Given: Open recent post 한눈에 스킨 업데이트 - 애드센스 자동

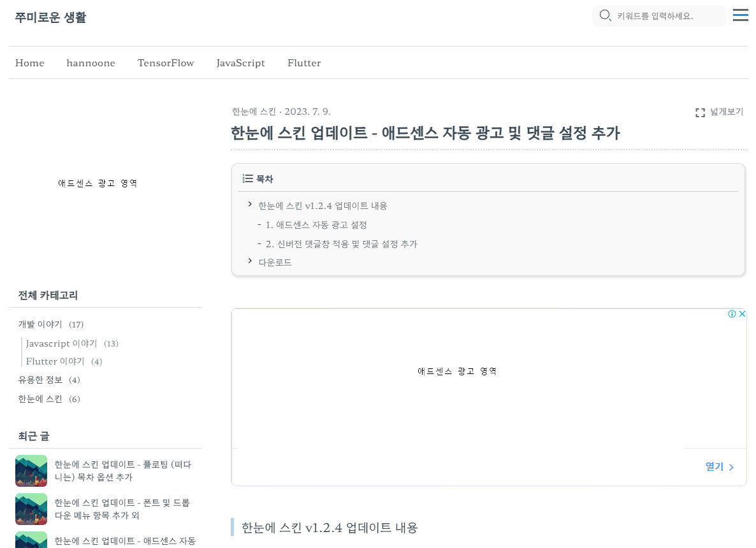Looking at the screenshot, I should click(125, 541).
